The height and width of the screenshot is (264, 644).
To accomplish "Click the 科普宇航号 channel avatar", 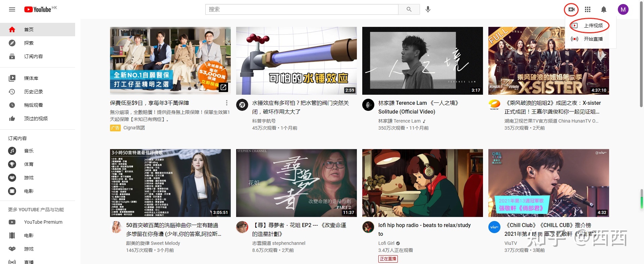I will (x=242, y=105).
